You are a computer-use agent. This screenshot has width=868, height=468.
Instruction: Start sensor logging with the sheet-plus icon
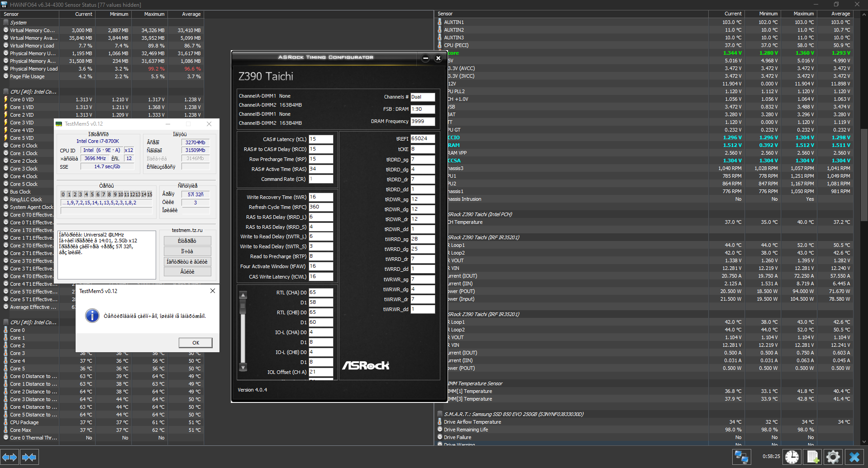pyautogui.click(x=812, y=457)
